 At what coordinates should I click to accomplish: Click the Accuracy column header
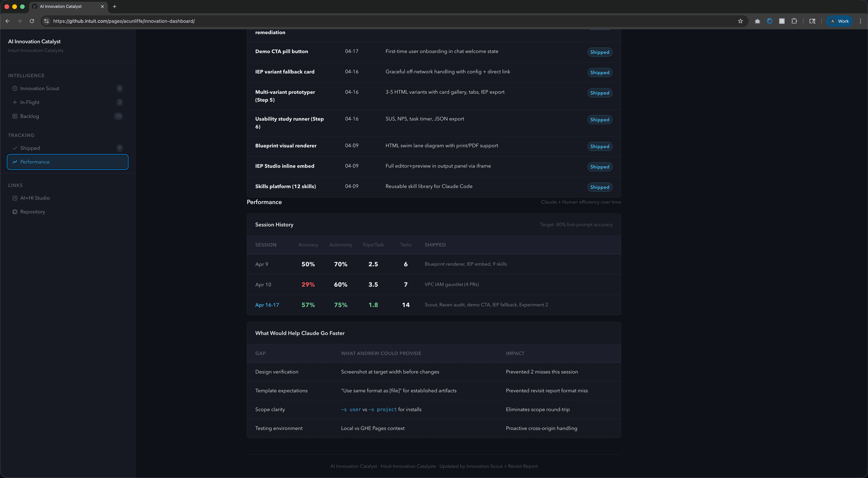pyautogui.click(x=308, y=245)
